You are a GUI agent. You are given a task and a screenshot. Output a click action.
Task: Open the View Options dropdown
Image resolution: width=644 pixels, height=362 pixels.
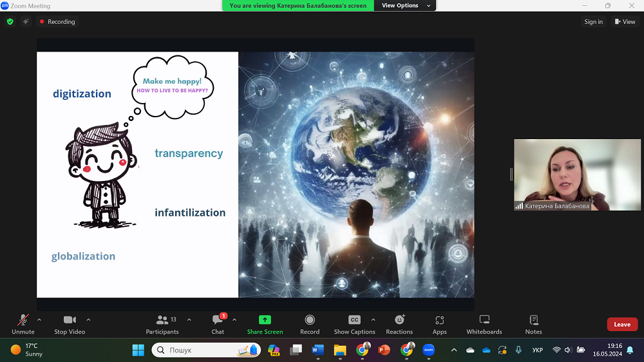pos(400,5)
